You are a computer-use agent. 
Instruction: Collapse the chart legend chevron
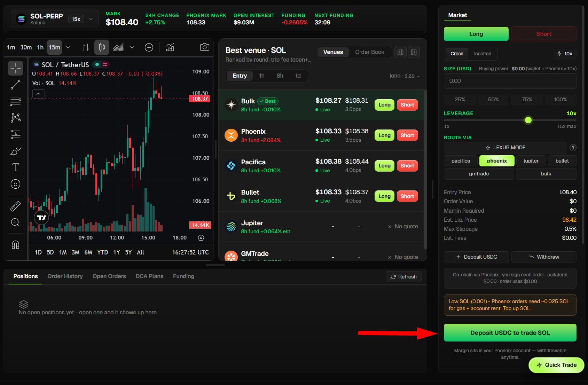(38, 94)
